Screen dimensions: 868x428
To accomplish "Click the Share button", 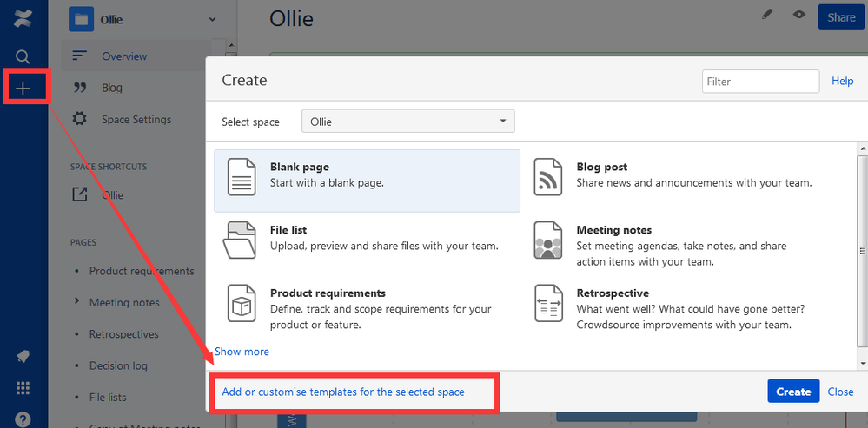I will click(841, 17).
